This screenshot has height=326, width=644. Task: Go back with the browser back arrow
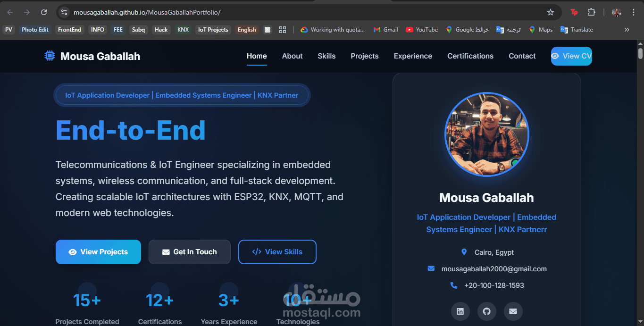pos(10,12)
